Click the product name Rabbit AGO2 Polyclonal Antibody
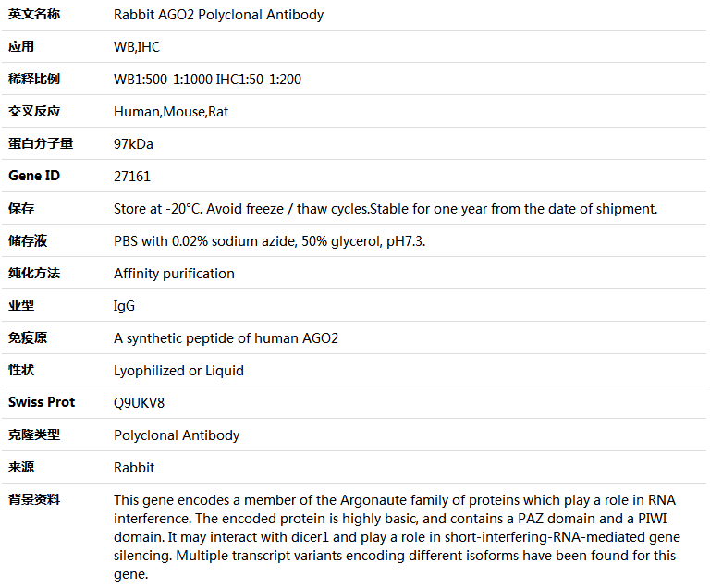710x588 pixels. click(218, 15)
